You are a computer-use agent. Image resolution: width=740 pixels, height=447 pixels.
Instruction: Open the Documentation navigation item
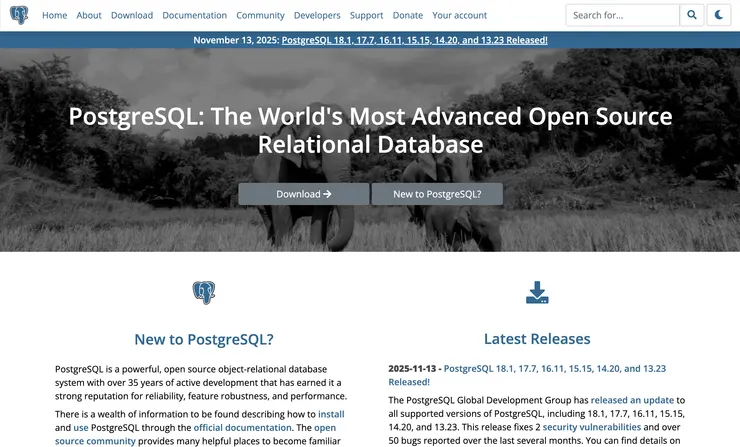(194, 15)
